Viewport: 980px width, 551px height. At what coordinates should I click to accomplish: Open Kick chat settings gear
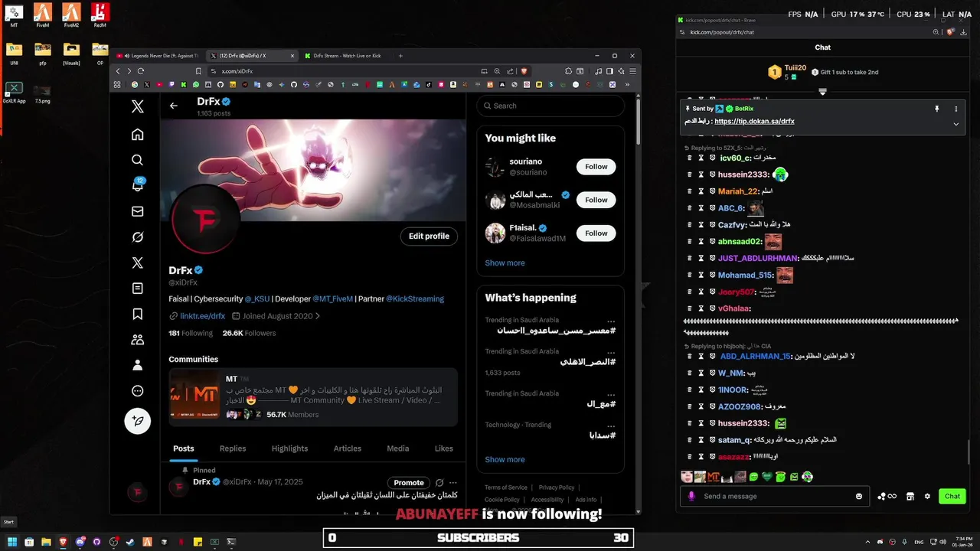pyautogui.click(x=927, y=496)
